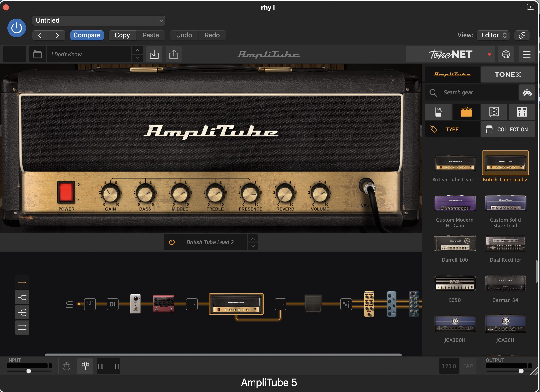Select the amp category icon
Viewport: 540px width, 392px height.
(x=466, y=112)
